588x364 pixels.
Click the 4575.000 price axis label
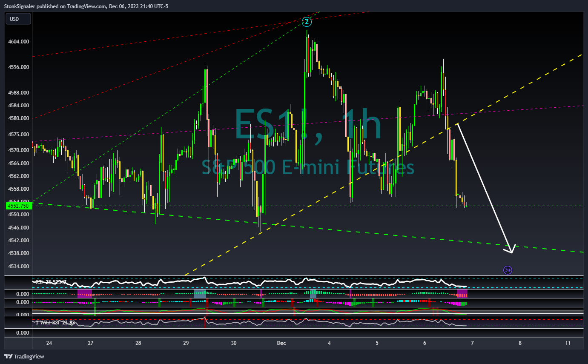coord(19,135)
